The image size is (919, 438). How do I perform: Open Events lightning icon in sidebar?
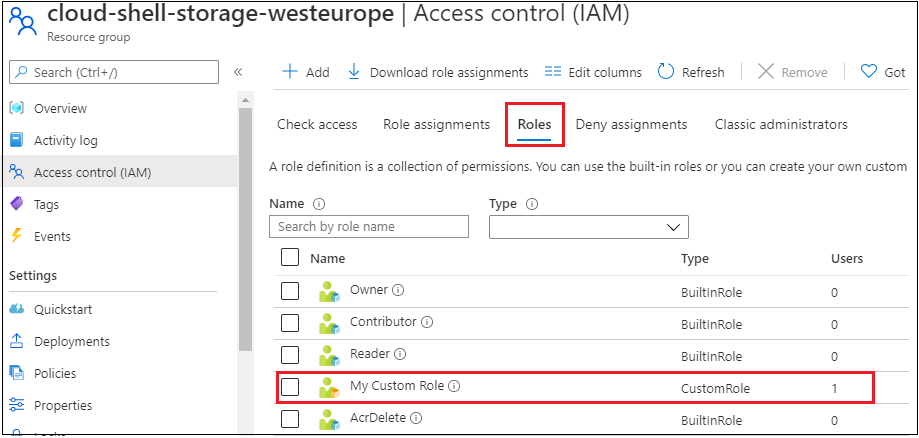(x=17, y=236)
